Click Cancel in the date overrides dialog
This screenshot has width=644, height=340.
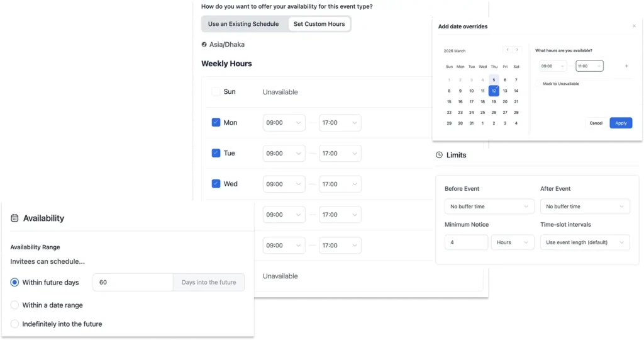coord(596,123)
